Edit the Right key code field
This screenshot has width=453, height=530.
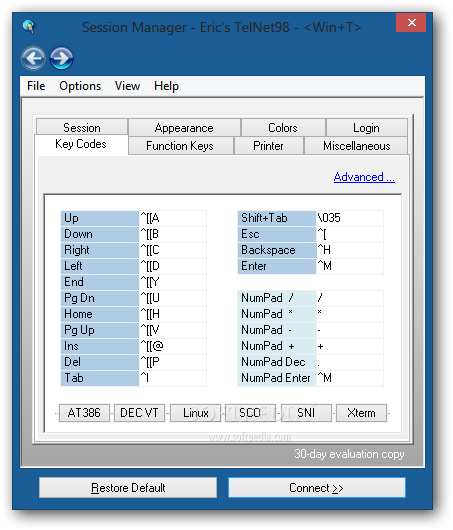173,250
